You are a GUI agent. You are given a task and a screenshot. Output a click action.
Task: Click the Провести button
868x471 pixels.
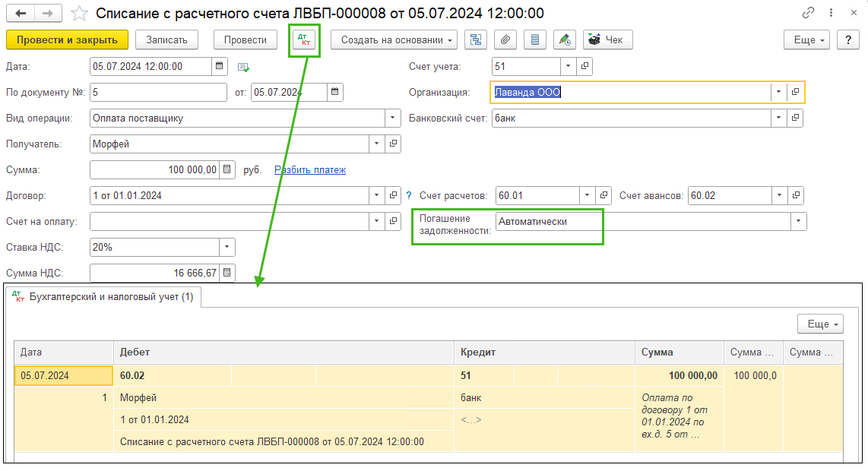click(x=246, y=40)
